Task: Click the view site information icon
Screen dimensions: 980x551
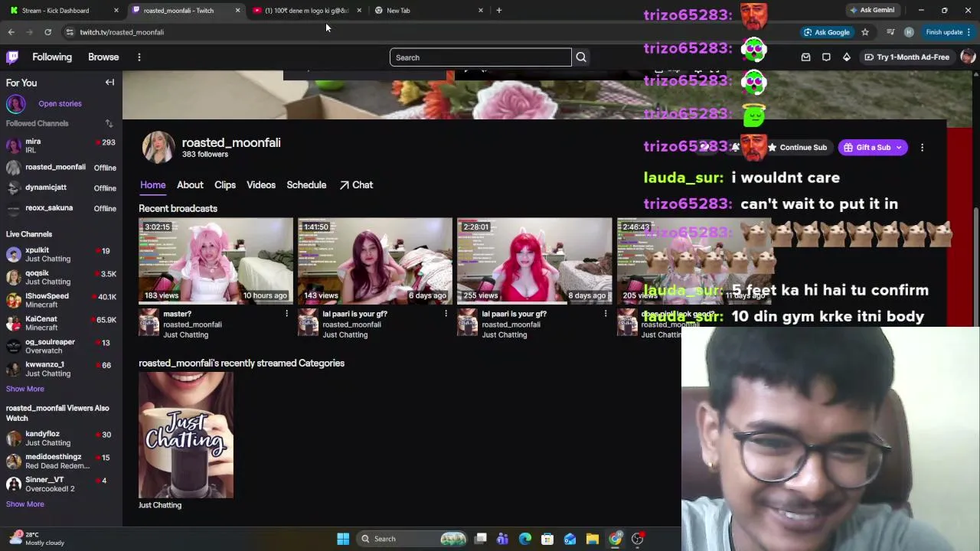Action: click(70, 32)
